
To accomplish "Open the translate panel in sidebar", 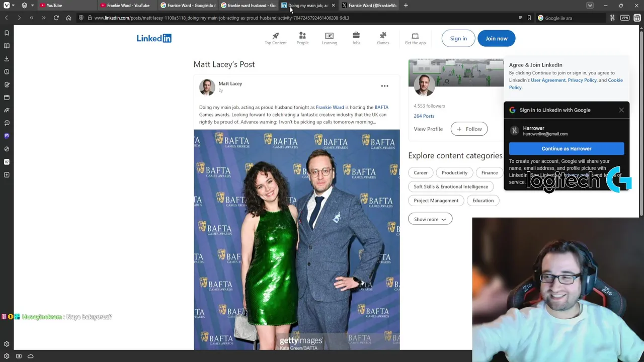I will tap(7, 110).
